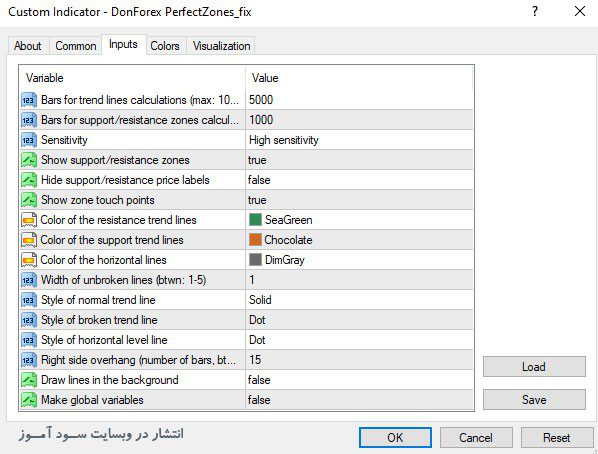The height and width of the screenshot is (454, 598).
Task: Click the boolean icon beside Show support/resistance zones
Action: (29, 160)
